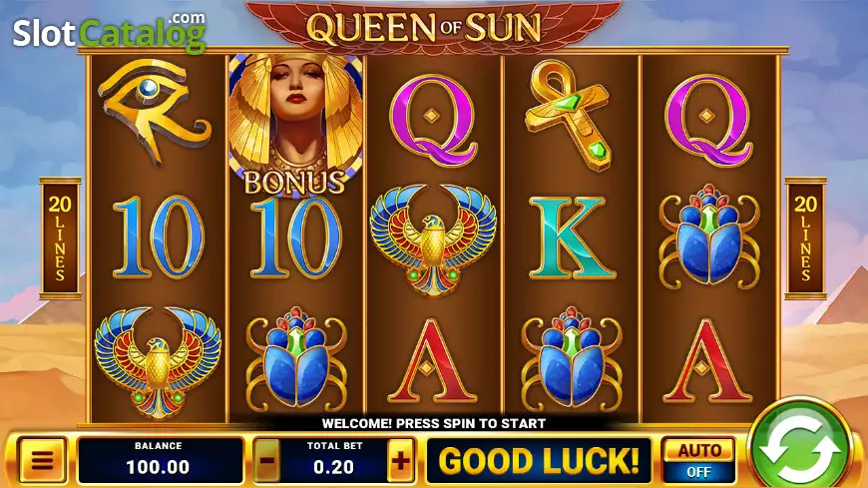Click the right 20 Lines indicator
Viewport: 868px width, 488px height.
pyautogui.click(x=805, y=239)
